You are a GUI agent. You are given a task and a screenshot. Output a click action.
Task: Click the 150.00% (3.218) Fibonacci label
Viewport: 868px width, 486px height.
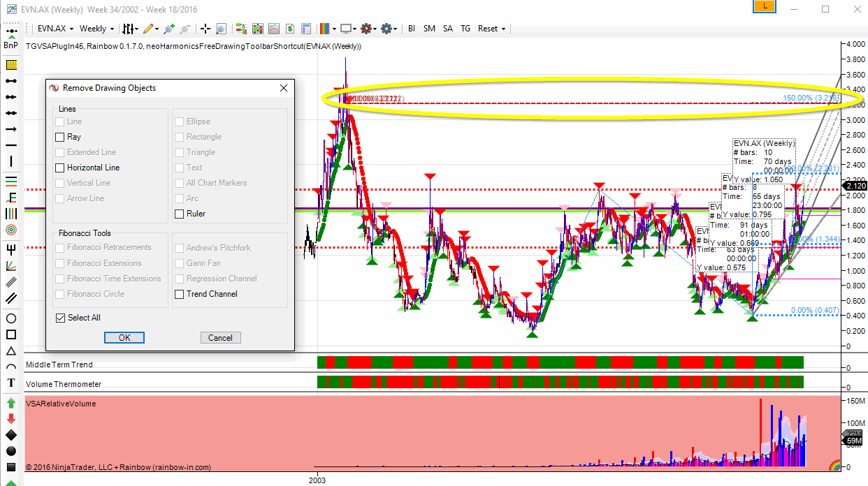point(811,98)
